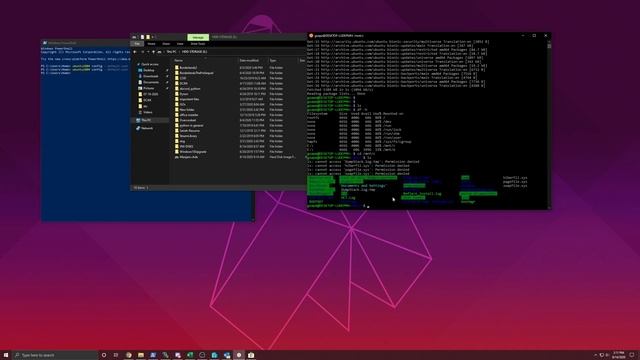Open the taskbar clock and date

point(619,355)
